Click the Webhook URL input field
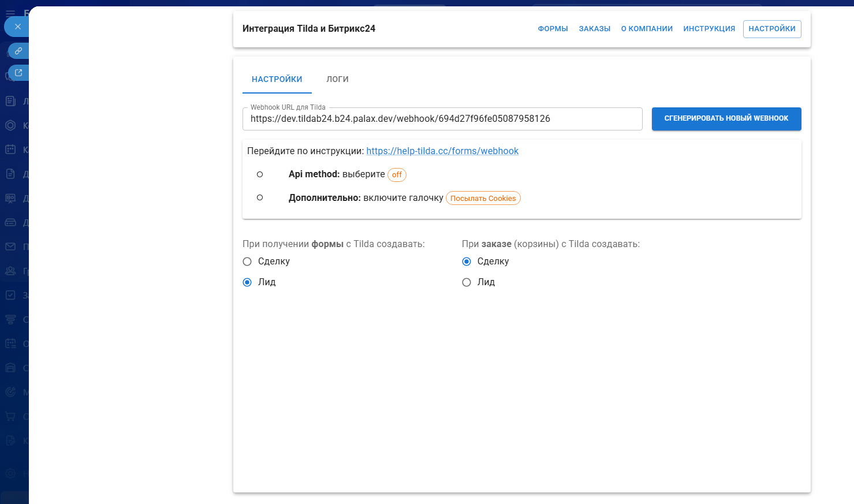This screenshot has height=504, width=854. (442, 119)
